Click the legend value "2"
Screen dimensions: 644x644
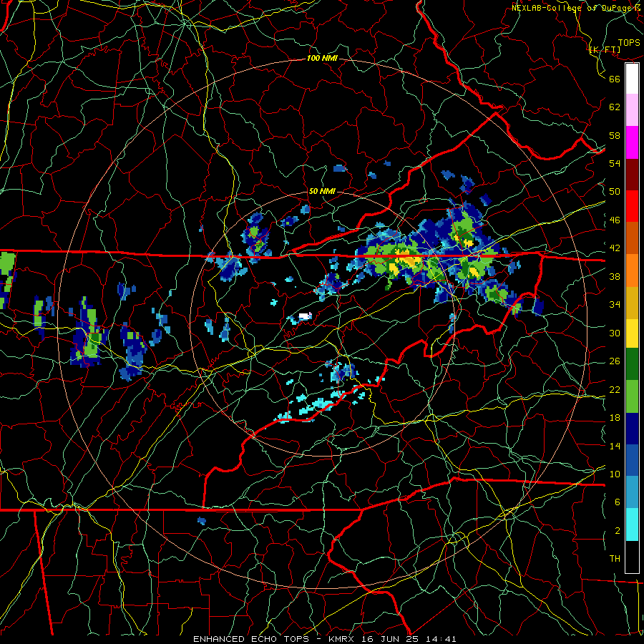pos(618,531)
